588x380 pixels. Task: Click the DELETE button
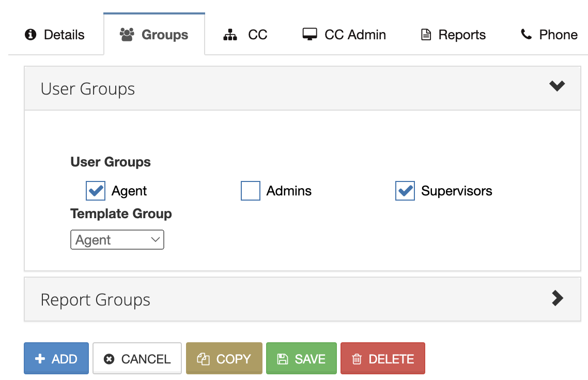(383, 358)
